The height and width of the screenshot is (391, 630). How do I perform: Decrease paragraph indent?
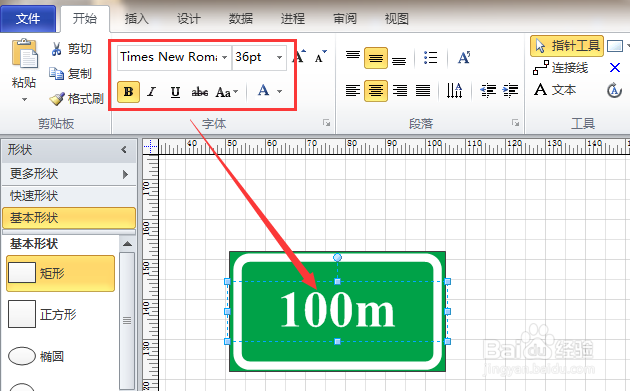click(x=488, y=90)
